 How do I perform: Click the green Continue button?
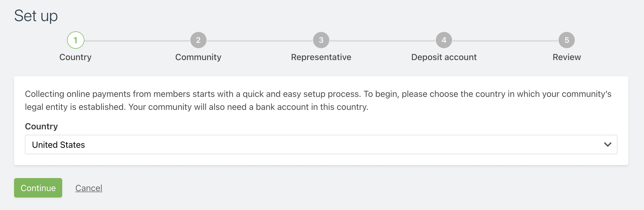(38, 188)
